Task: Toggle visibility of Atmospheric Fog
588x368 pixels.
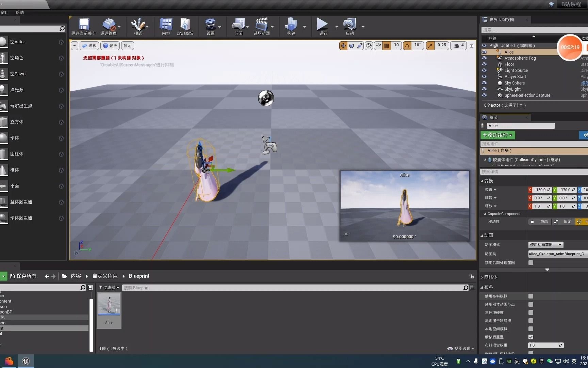Action: [x=484, y=58]
